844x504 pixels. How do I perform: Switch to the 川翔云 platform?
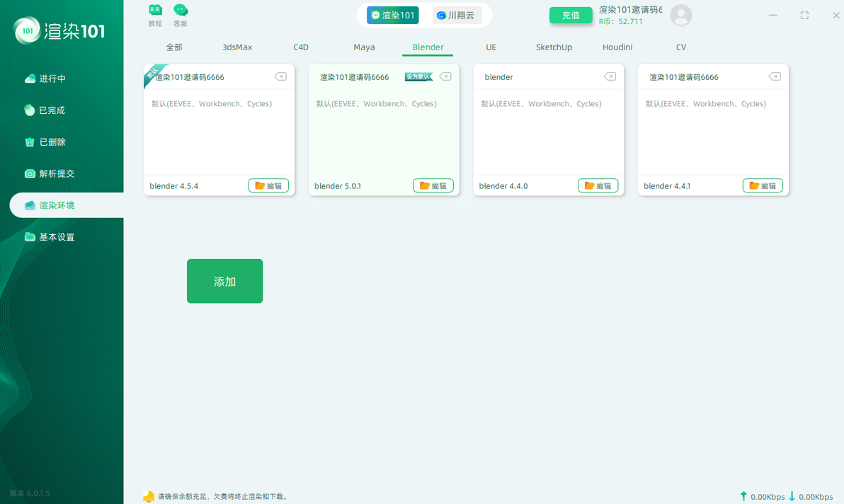click(x=457, y=15)
